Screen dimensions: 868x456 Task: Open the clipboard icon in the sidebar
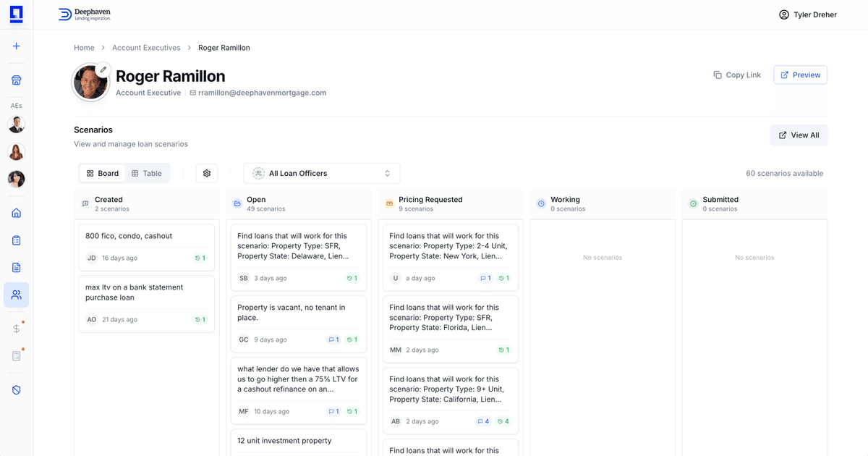pos(16,240)
